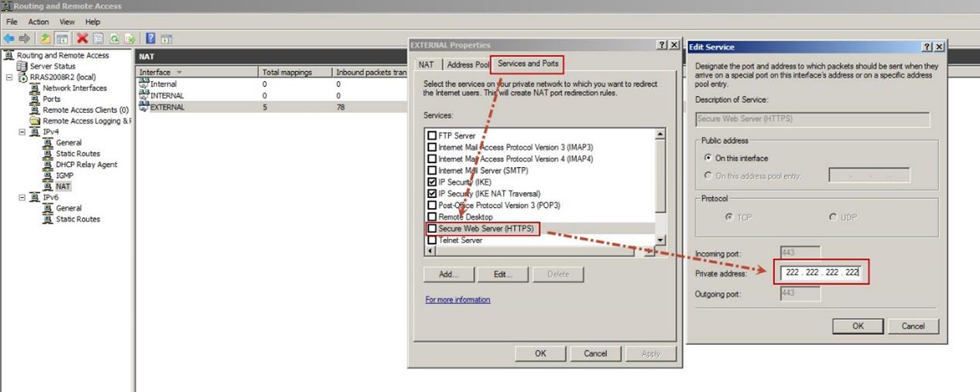The image size is (980, 392).
Task: Click the services list scroll-down arrow
Action: 660,240
